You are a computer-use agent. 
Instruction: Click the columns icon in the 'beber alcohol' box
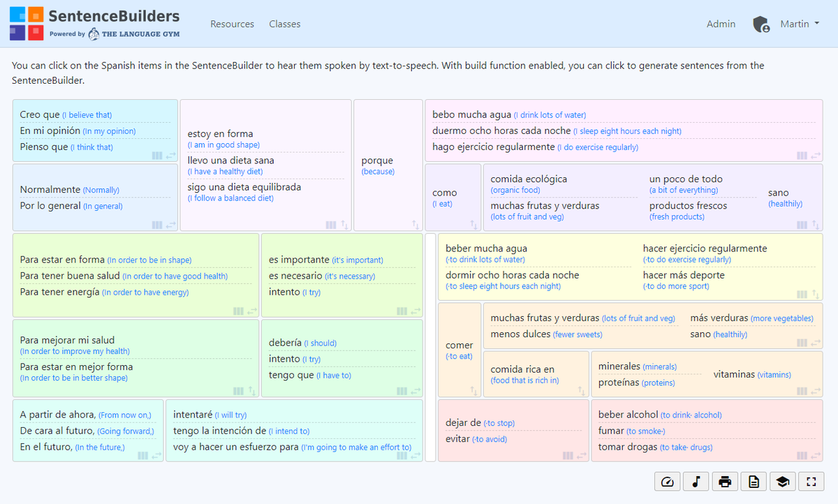802,455
